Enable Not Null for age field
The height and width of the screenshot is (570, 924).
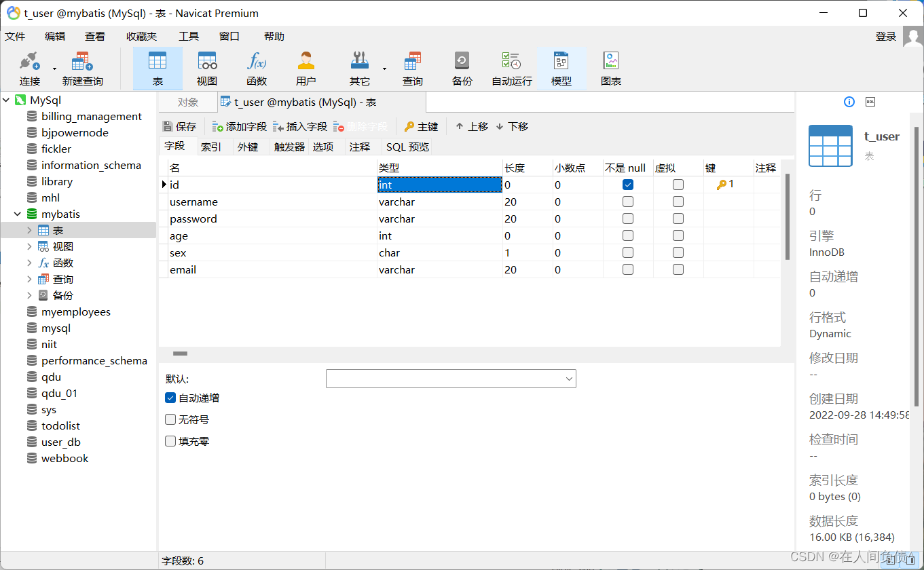click(x=628, y=235)
